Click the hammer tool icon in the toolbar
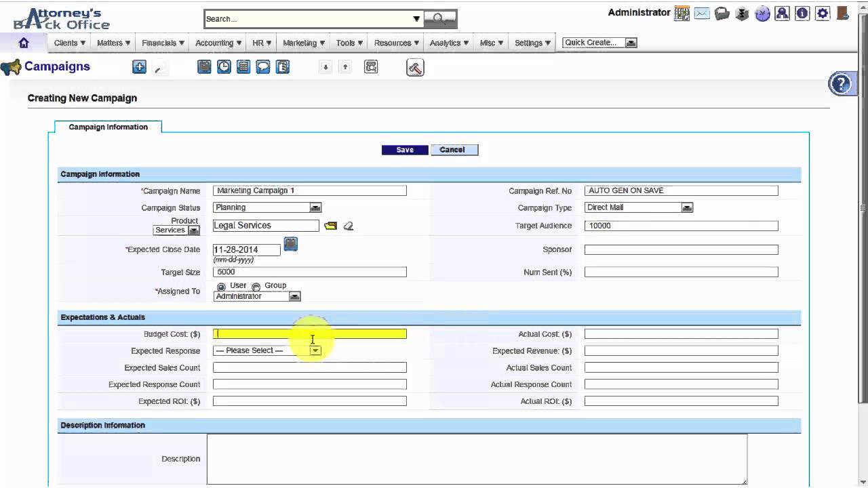 [x=415, y=67]
